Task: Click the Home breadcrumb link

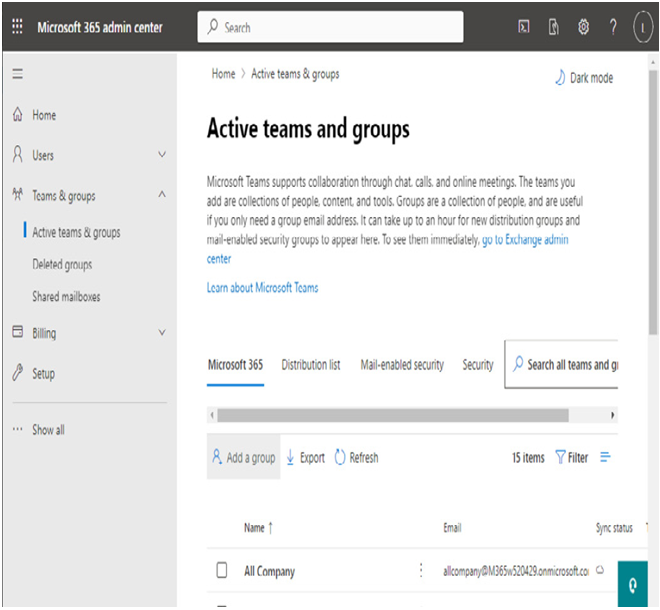Action: 223,74
